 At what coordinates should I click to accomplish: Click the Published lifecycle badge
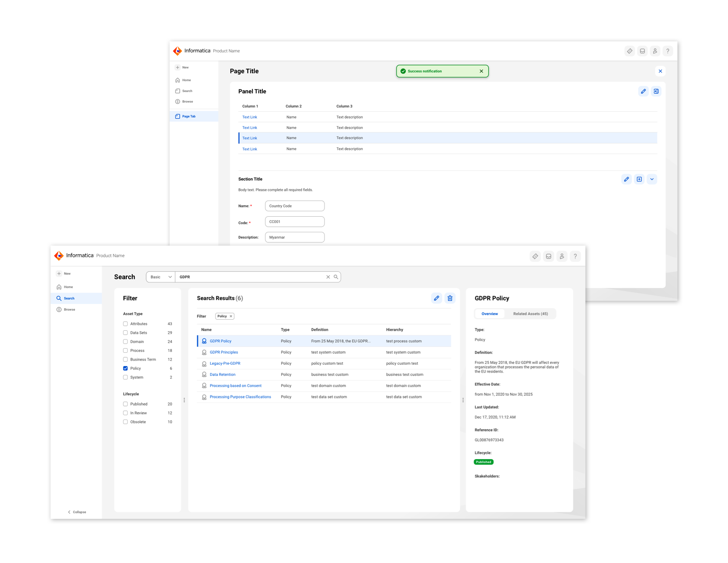click(x=483, y=462)
